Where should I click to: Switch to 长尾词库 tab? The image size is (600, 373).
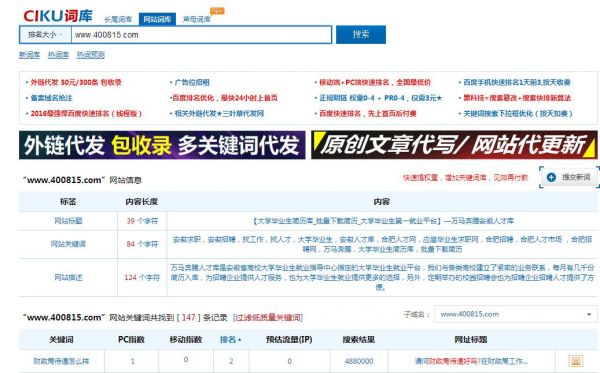118,19
